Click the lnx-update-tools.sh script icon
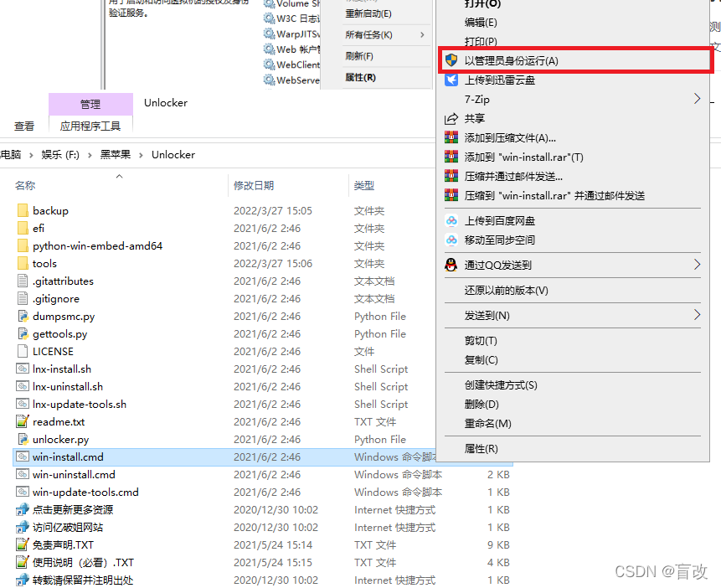Viewport: 721px width, 588px height. coord(22,404)
